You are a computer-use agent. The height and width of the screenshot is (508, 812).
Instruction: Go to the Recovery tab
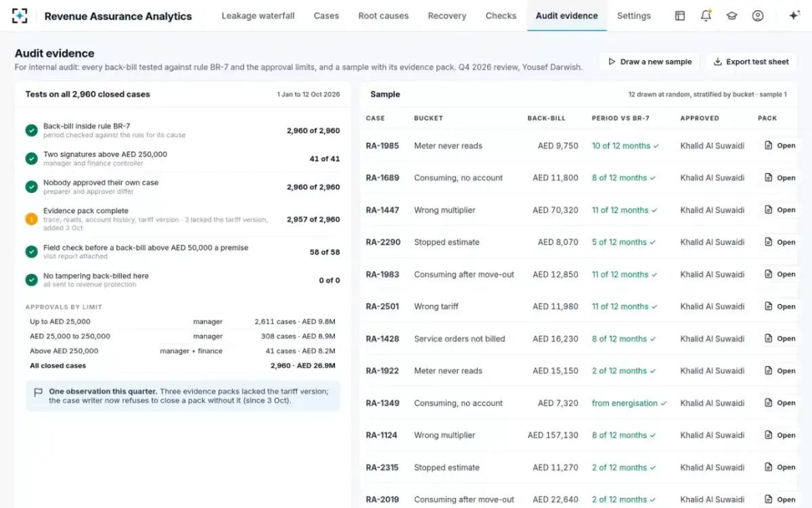coord(447,16)
